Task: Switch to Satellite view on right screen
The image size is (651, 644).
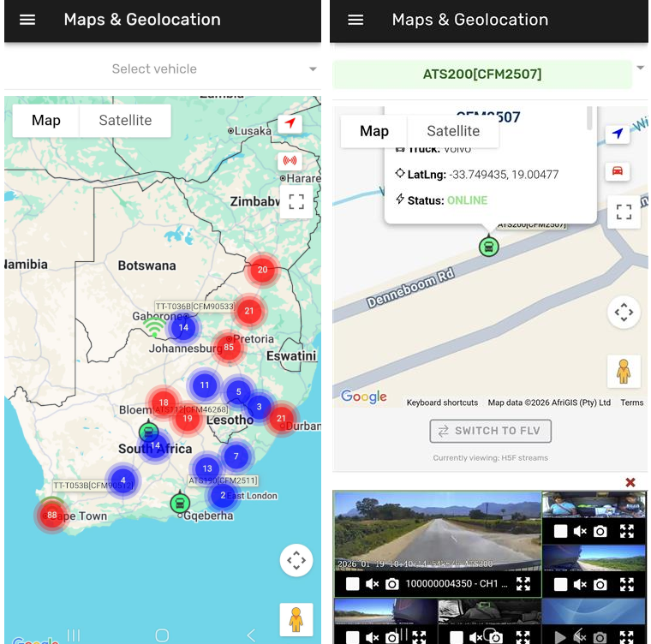Action: (x=453, y=131)
